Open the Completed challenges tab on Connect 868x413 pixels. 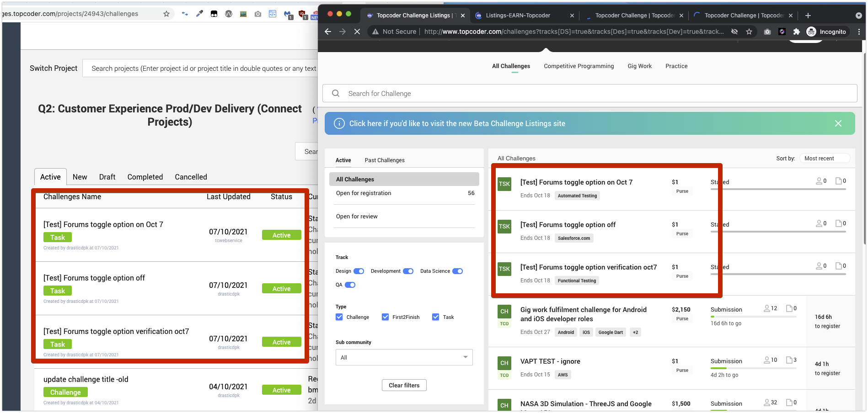pyautogui.click(x=145, y=177)
